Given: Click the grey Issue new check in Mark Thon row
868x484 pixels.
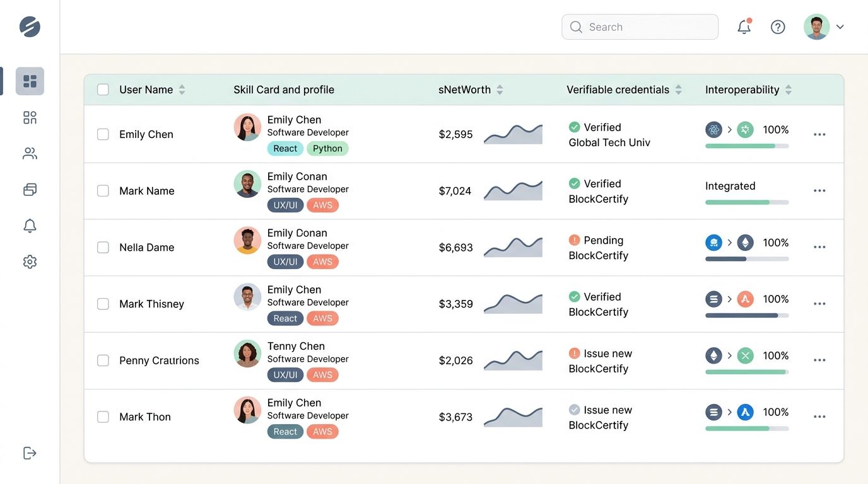Looking at the screenshot, I should (574, 410).
